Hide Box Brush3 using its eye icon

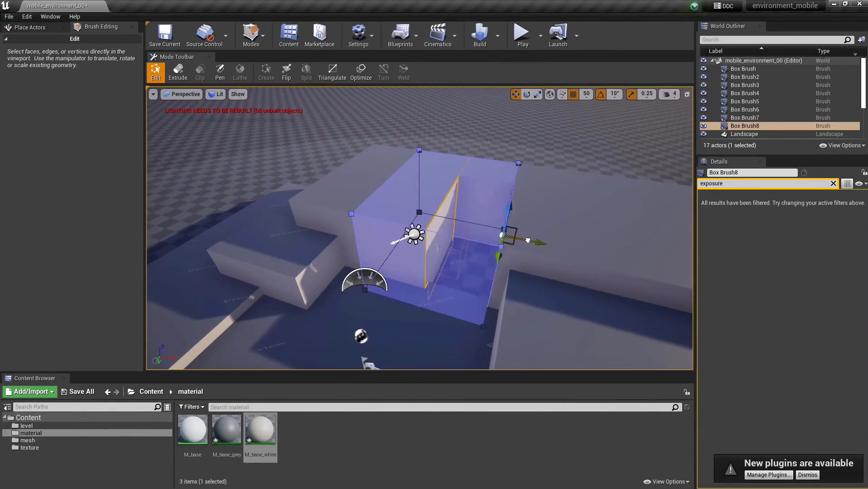click(x=703, y=85)
